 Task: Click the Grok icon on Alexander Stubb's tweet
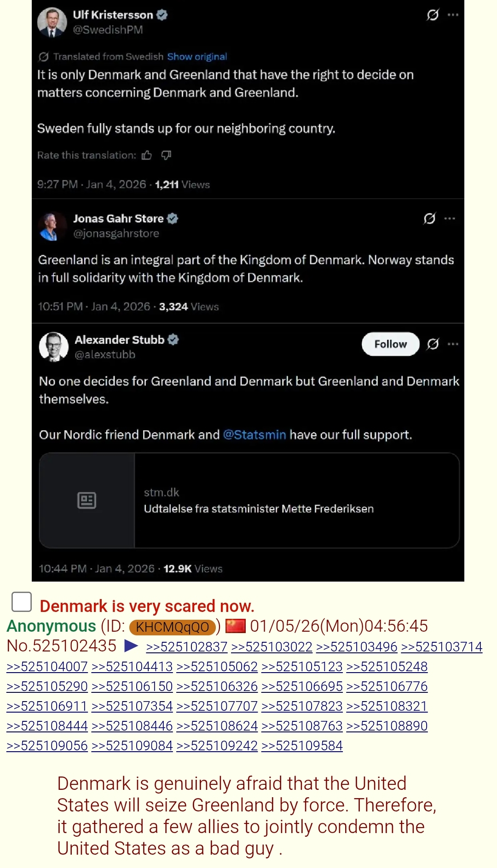433,344
